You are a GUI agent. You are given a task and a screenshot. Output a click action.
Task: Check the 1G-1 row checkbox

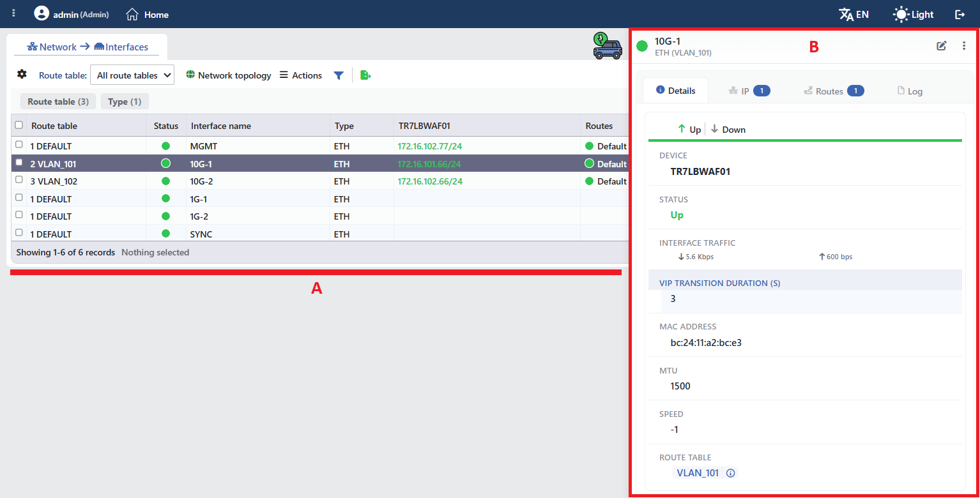tap(19, 198)
